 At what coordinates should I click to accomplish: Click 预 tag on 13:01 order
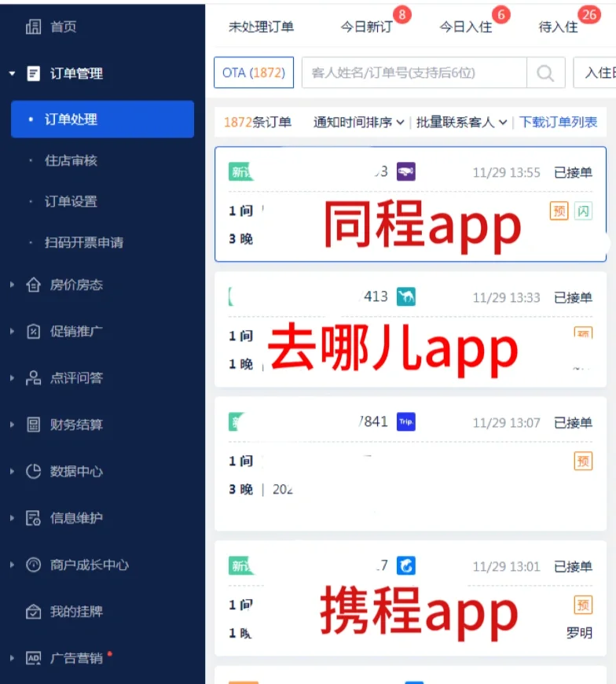(x=583, y=605)
